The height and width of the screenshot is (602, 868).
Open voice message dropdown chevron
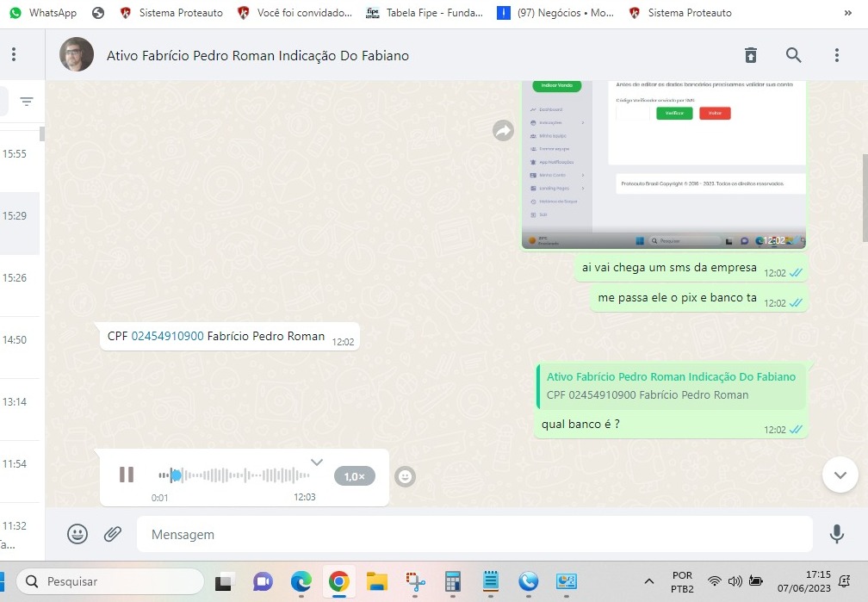click(x=317, y=462)
